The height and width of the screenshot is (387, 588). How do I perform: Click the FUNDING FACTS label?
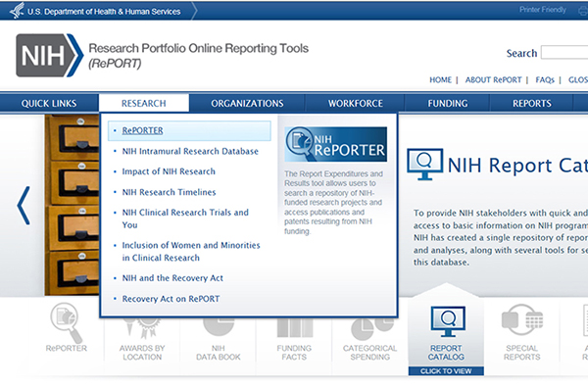coord(294,353)
